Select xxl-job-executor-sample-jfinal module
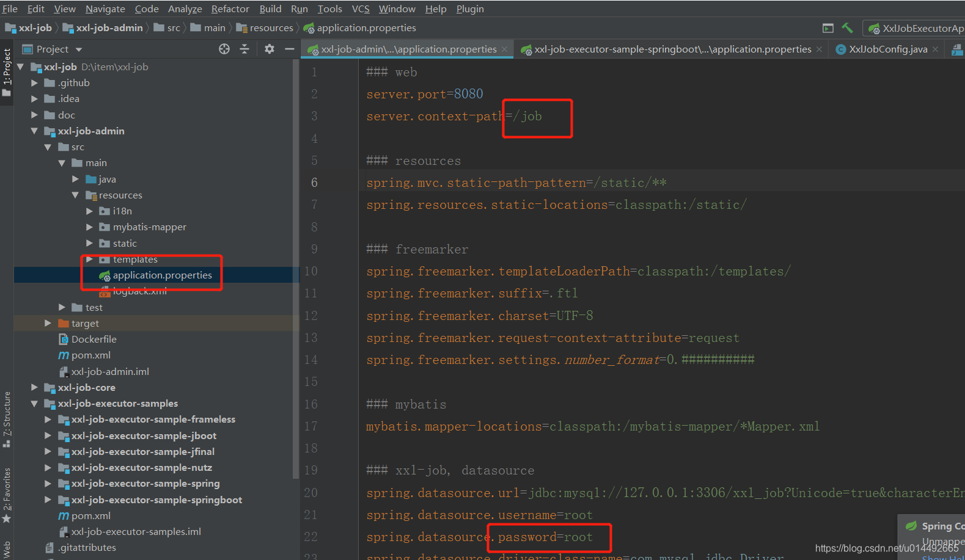Screen dimensions: 965x560 tap(142, 452)
